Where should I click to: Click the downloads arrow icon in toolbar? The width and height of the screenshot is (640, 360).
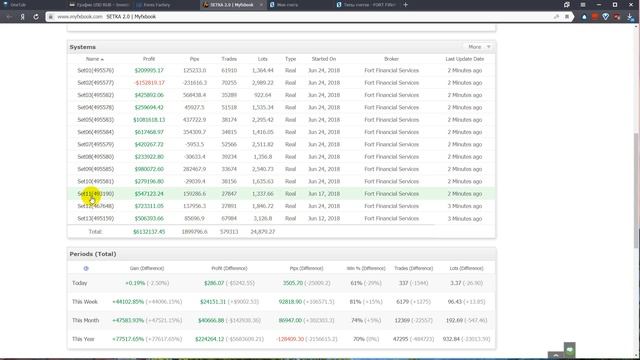tap(630, 17)
